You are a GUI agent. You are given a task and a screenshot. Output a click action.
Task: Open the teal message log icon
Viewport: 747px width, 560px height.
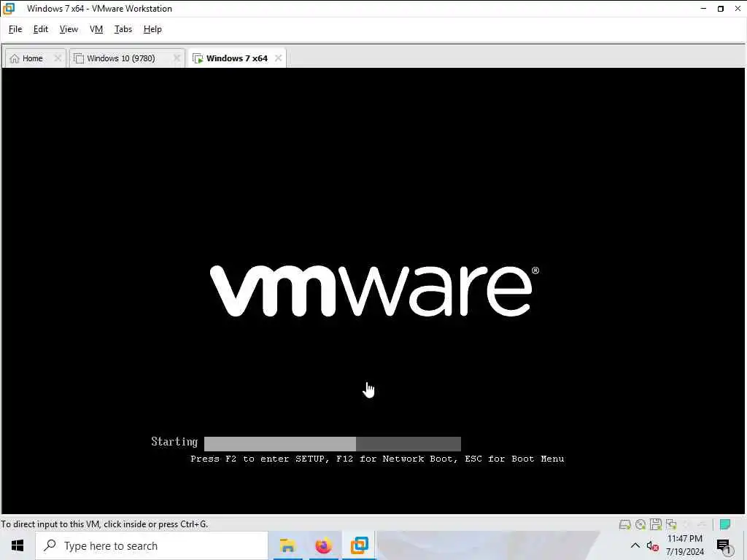pos(725,524)
